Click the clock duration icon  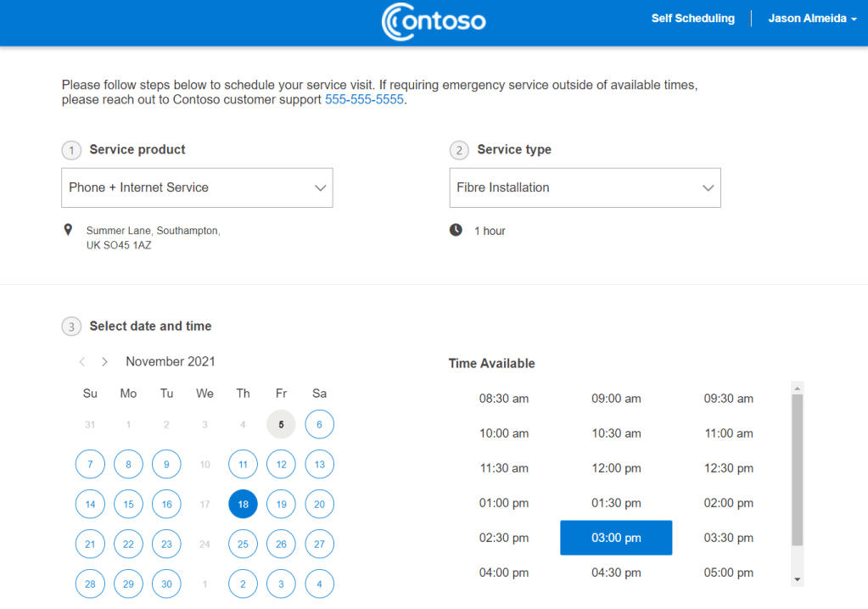(x=456, y=230)
